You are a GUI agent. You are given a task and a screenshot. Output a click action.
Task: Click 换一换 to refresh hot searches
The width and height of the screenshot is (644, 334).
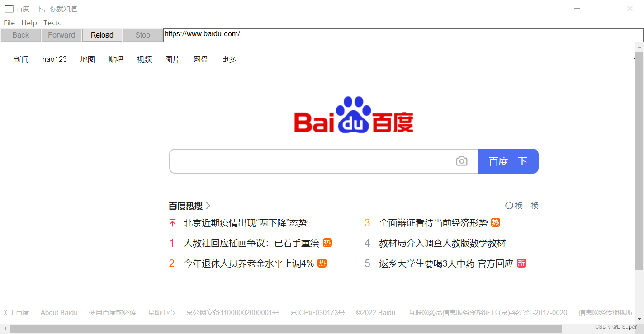click(x=527, y=206)
